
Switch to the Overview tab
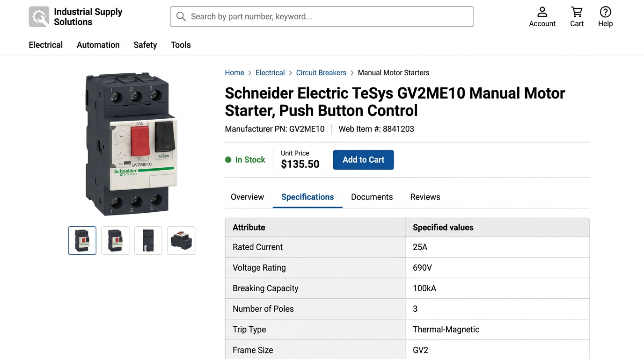(x=247, y=197)
